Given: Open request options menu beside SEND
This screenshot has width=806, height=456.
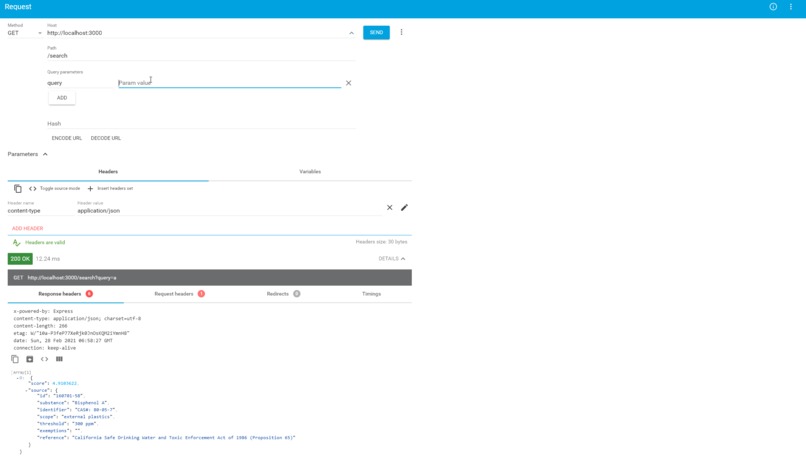Looking at the screenshot, I should coord(401,32).
